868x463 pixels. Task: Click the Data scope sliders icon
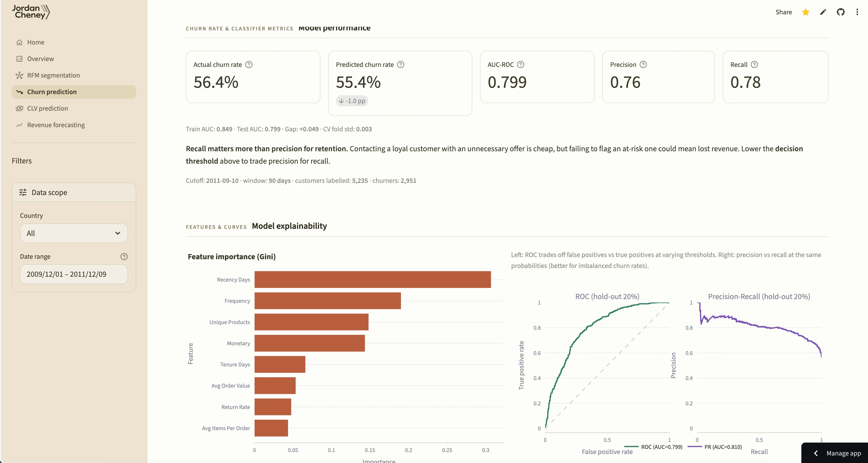[23, 193]
